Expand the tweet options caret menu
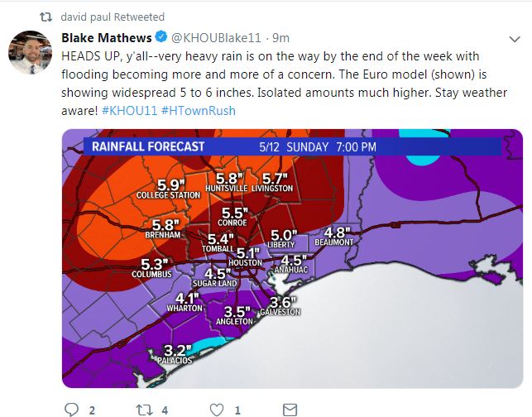This screenshot has width=532, height=417. click(513, 38)
